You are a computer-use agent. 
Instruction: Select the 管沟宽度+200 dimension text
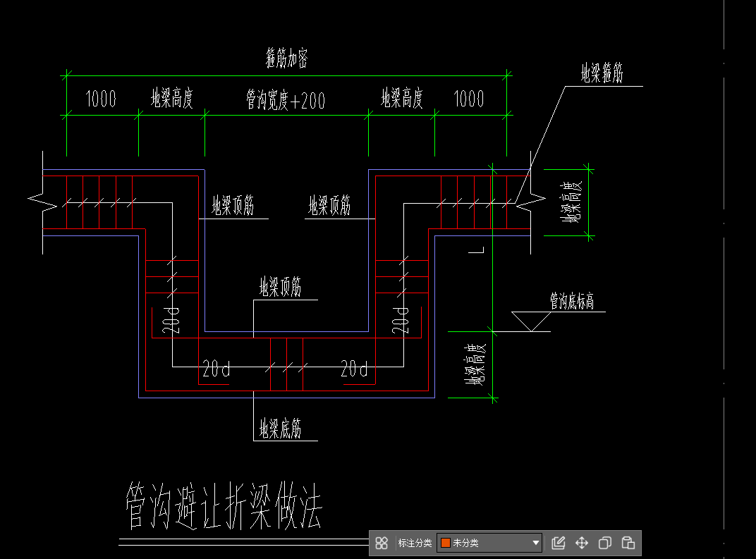pos(286,100)
